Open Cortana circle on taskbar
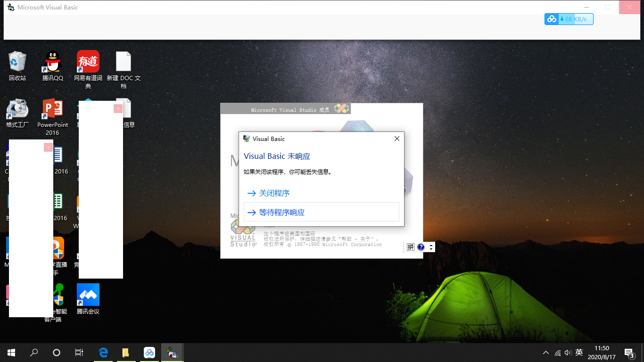This screenshot has height=362, width=644. point(57,352)
